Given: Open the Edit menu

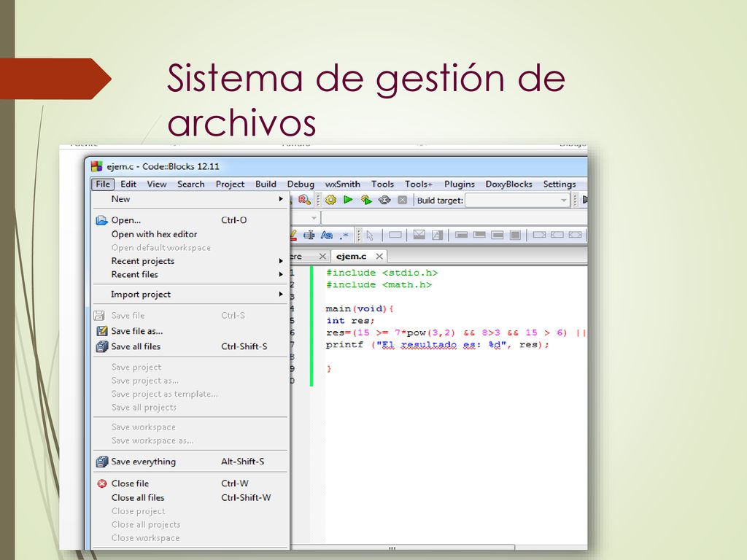Looking at the screenshot, I should 128,184.
